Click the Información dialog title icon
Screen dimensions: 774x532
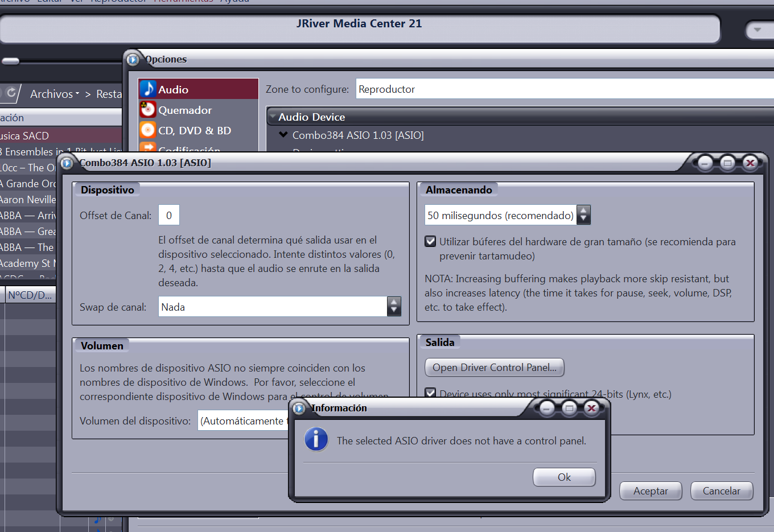tap(299, 408)
